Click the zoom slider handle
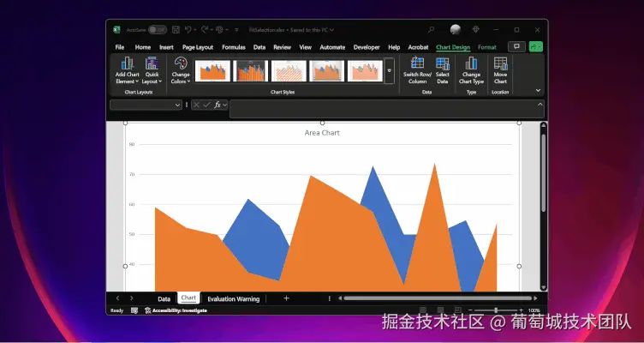Viewport: 644px width, 343px height. [496, 310]
